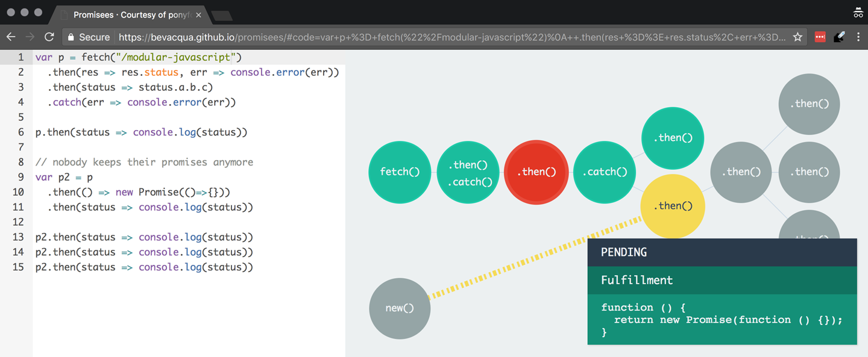This screenshot has height=357, width=868.
Task: Go back to the previous page
Action: point(11,37)
